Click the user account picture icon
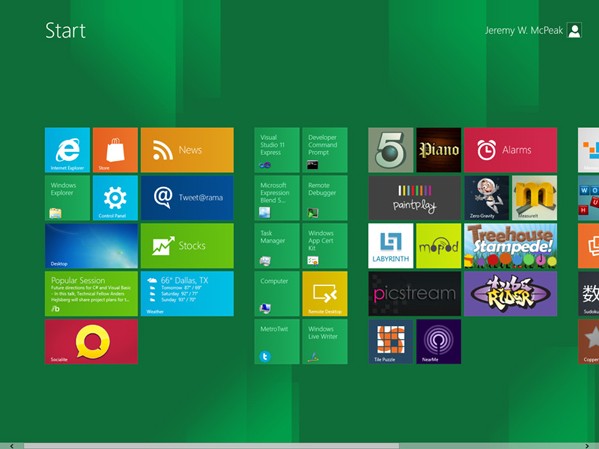This screenshot has width=599, height=449. [x=574, y=30]
